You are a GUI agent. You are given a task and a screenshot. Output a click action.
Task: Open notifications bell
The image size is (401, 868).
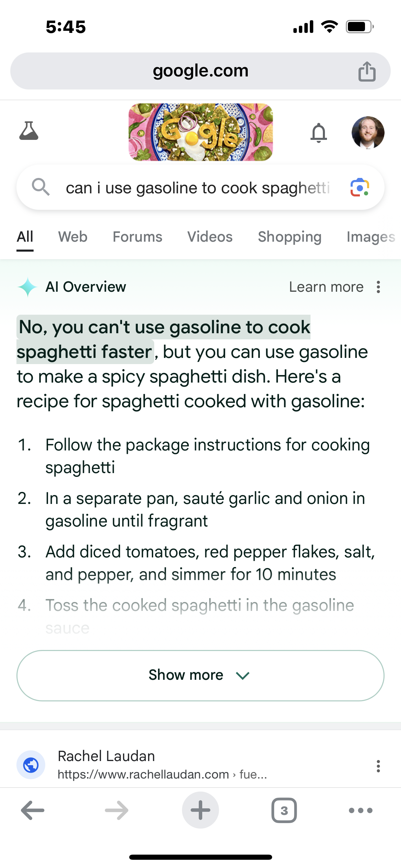click(319, 133)
